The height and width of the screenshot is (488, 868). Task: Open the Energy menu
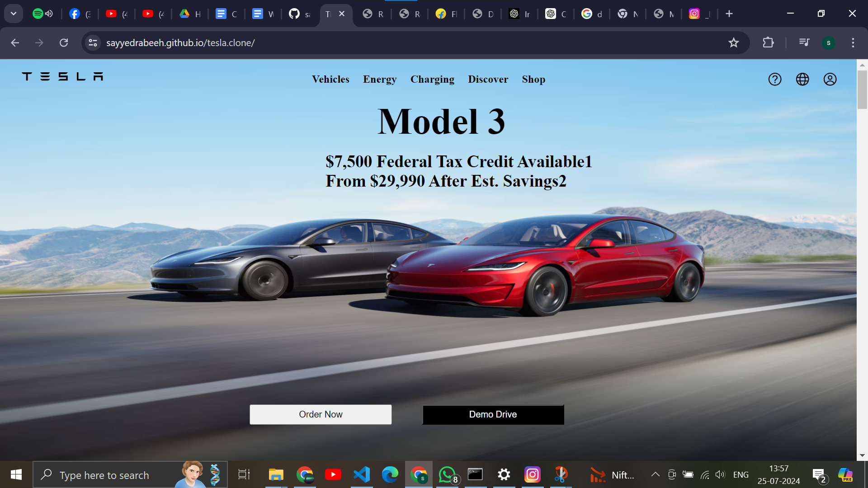[x=380, y=80]
